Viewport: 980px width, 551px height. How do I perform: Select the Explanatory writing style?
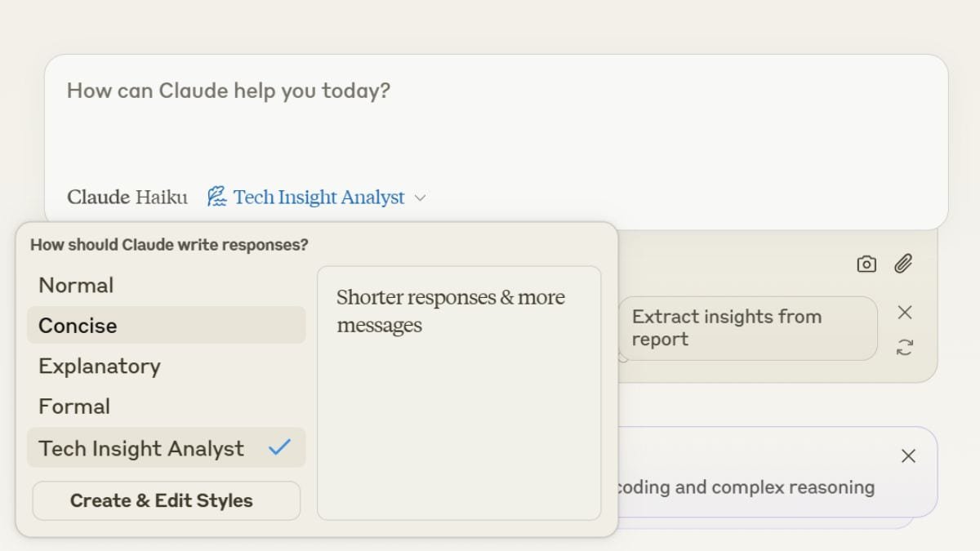coord(167,366)
